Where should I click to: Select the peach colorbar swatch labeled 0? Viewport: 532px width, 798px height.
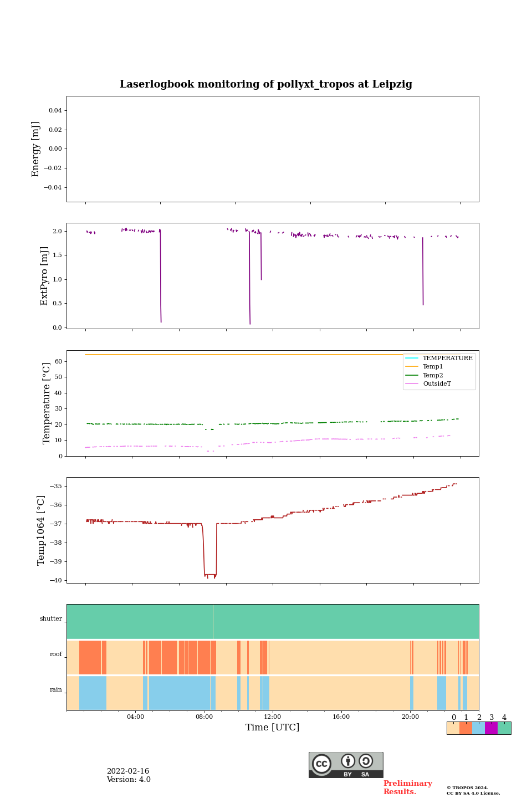(453, 728)
